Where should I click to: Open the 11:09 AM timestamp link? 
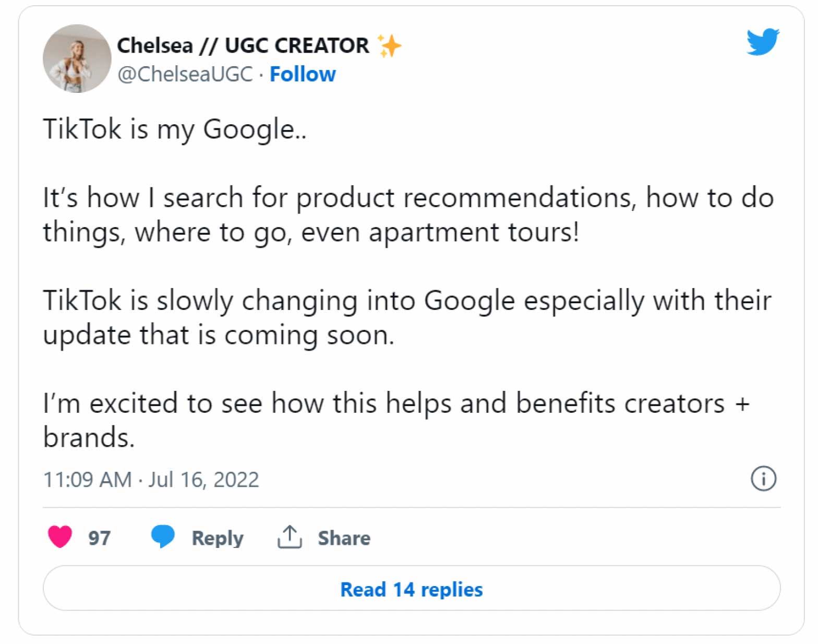click(x=88, y=480)
